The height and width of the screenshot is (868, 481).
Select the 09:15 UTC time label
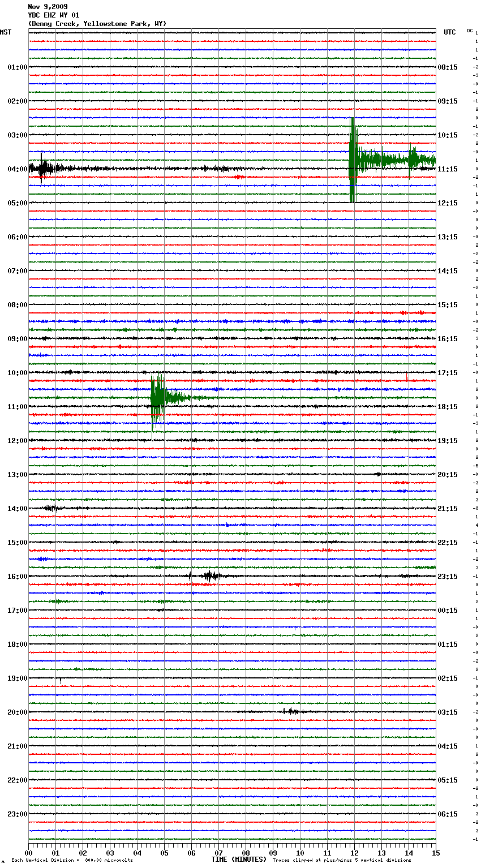pyautogui.click(x=448, y=101)
